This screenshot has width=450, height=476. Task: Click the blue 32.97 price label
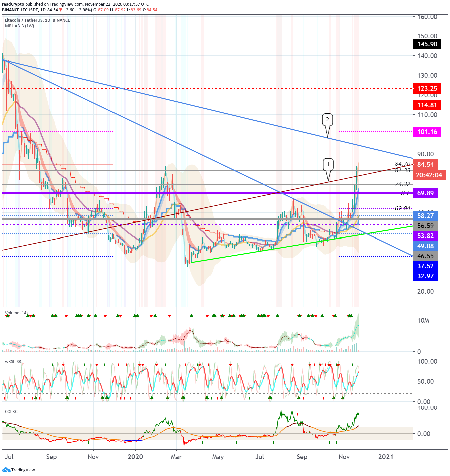(425, 276)
